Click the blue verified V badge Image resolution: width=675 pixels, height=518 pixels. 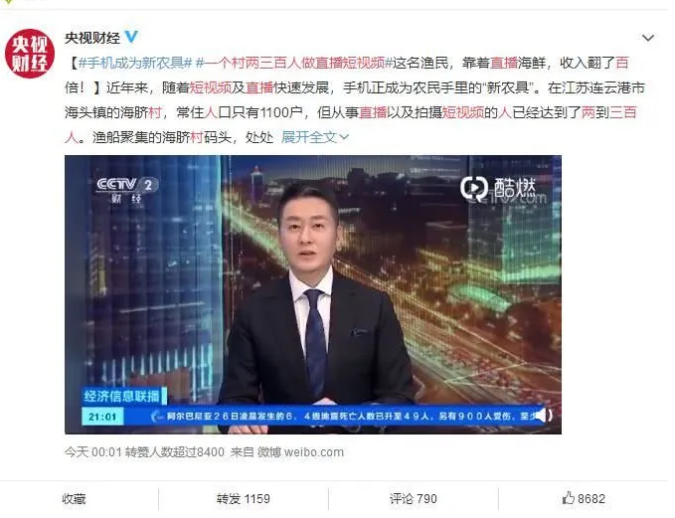(132, 37)
